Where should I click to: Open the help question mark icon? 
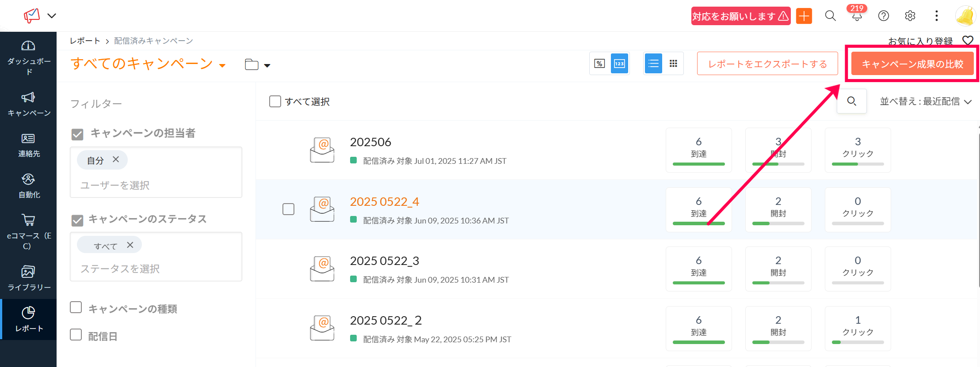coord(883,16)
